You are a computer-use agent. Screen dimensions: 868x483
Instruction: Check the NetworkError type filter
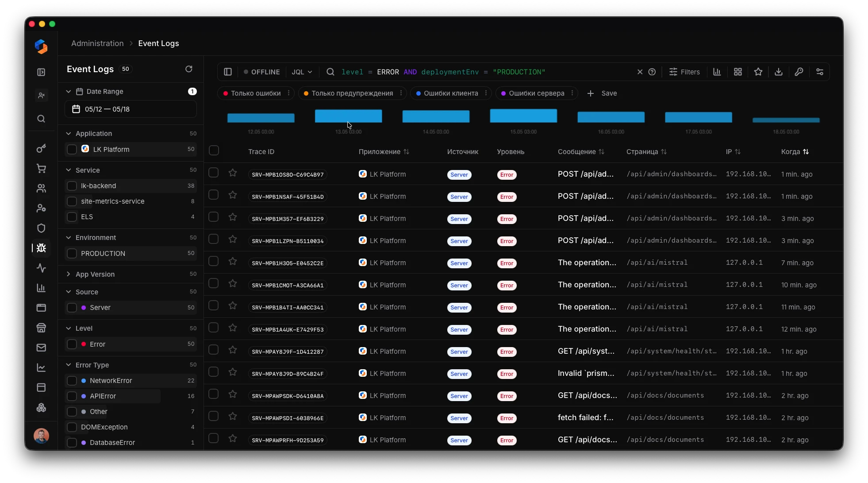(x=72, y=381)
